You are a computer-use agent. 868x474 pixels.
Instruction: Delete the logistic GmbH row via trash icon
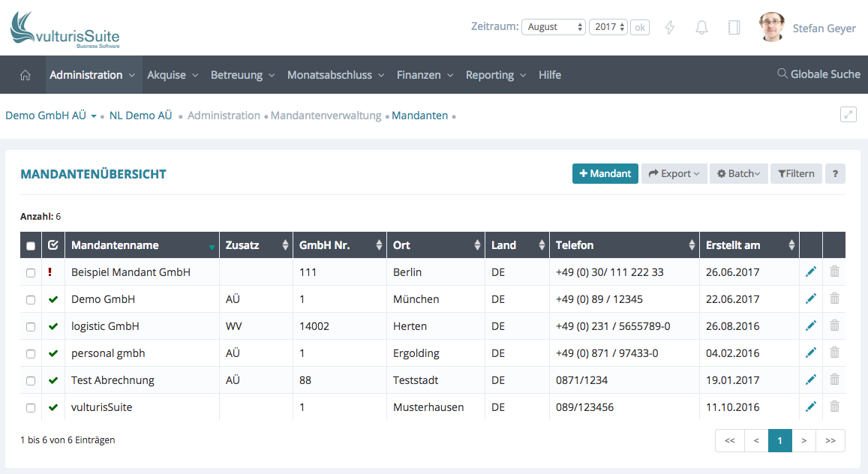click(834, 326)
